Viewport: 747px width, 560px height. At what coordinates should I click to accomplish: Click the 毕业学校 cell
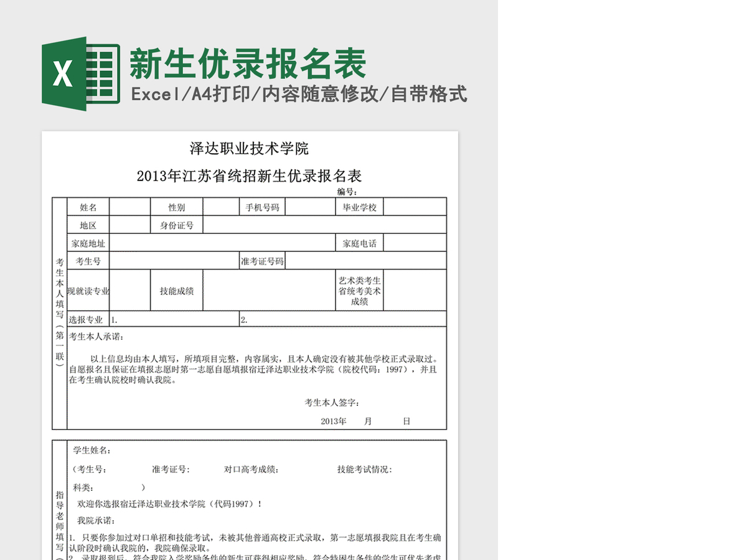(360, 207)
